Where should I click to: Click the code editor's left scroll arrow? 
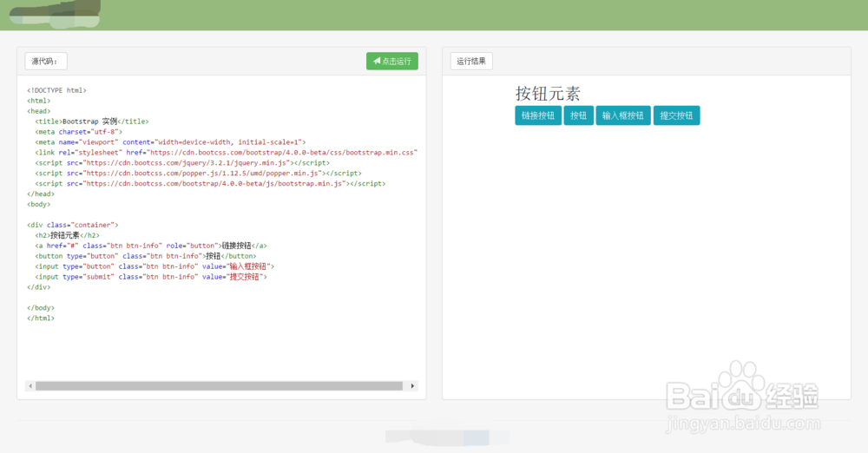coord(30,386)
